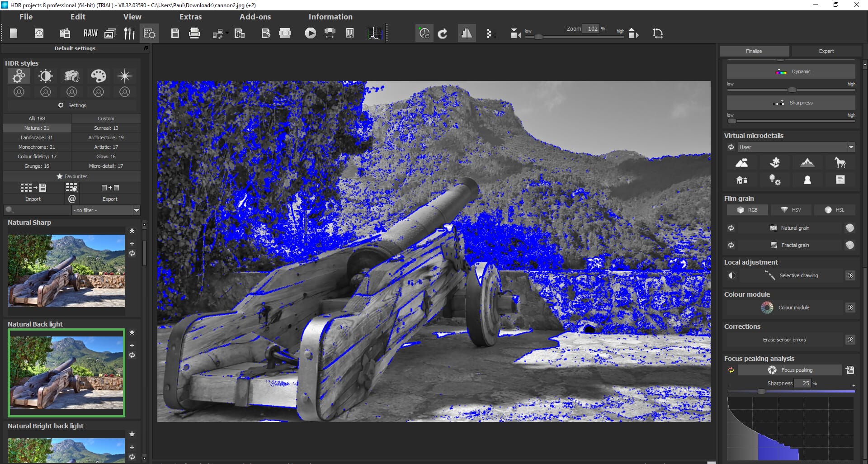Select the camera HDR style icon
The image size is (868, 464).
(72, 76)
